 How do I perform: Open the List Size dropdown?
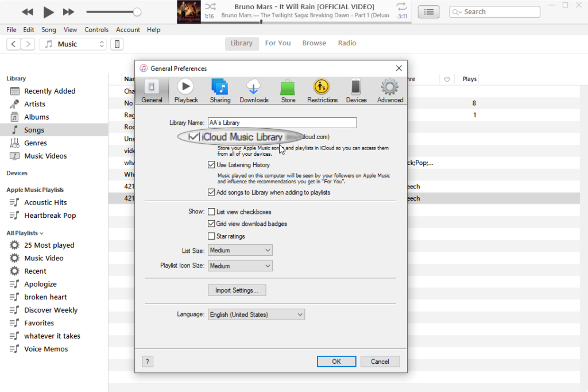coord(240,251)
